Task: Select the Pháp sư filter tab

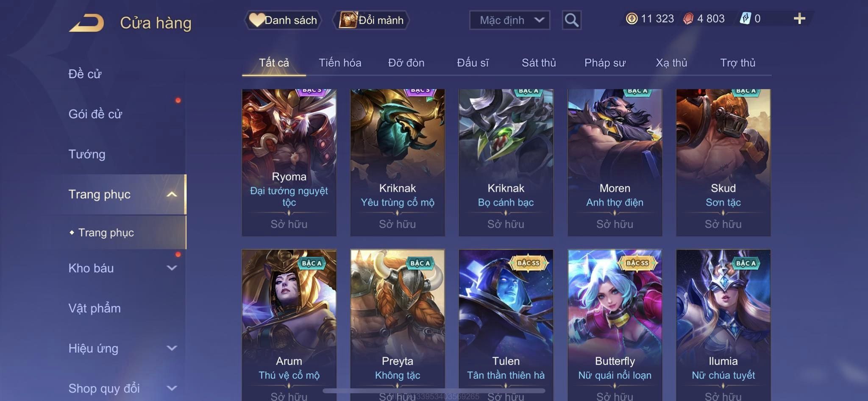Action: pos(605,63)
